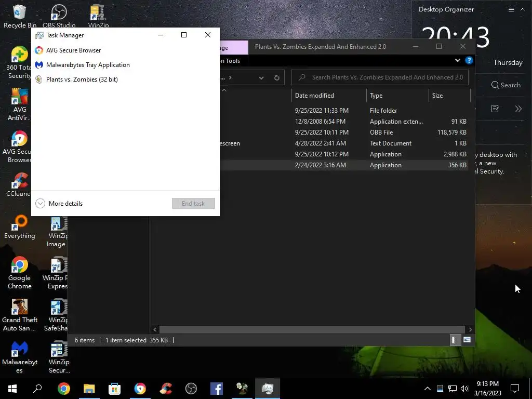Open Facebook from the taskbar
This screenshot has height=399, width=532.
point(217,389)
